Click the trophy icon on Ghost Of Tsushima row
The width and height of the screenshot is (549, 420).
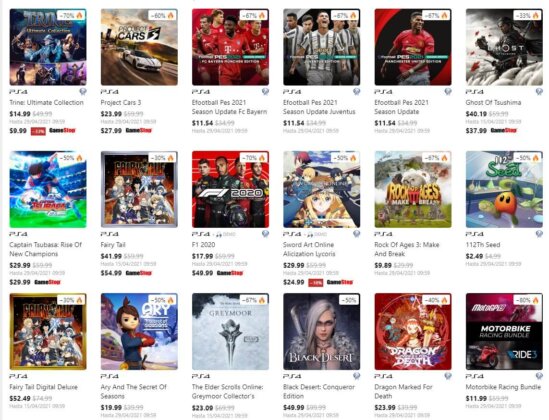[x=539, y=92]
